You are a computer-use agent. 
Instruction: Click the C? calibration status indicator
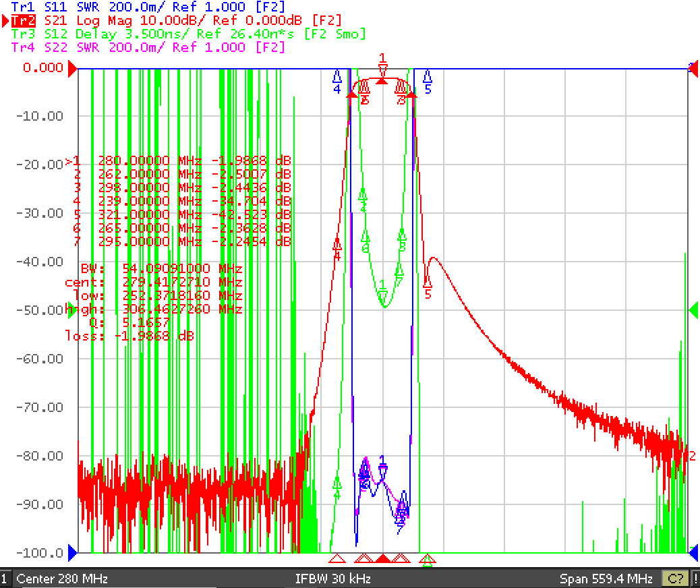click(676, 579)
